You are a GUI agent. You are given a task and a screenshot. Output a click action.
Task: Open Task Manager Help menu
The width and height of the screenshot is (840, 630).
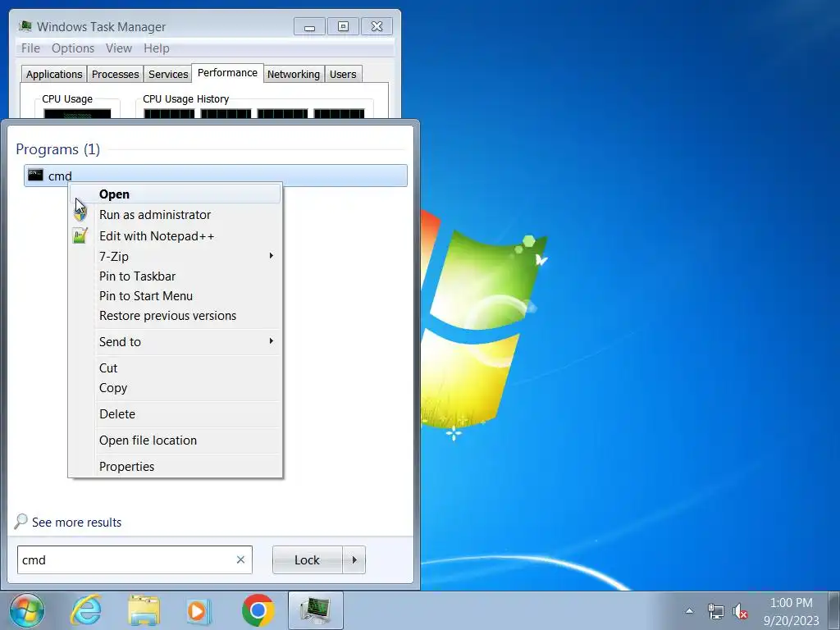[x=157, y=48]
